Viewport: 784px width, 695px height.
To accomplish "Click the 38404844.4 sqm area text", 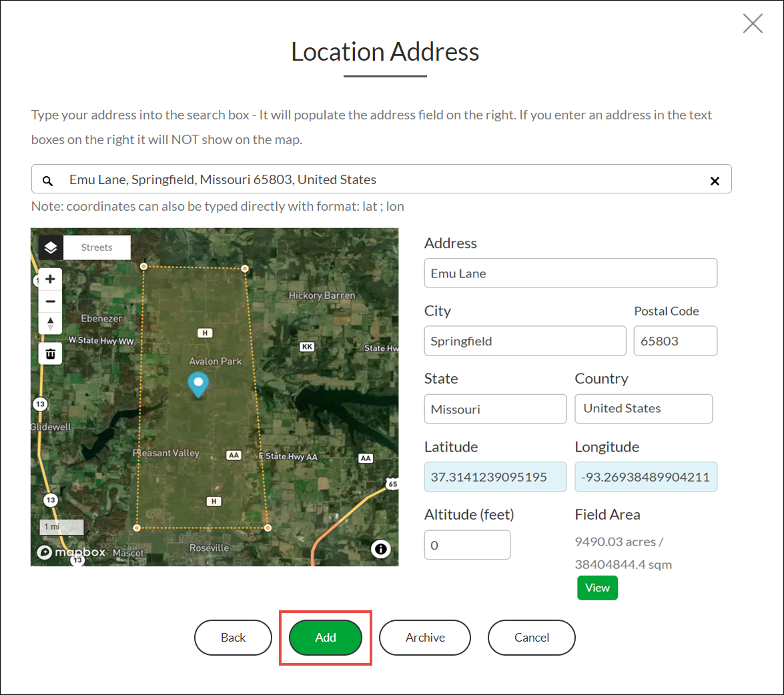I will coord(623,564).
